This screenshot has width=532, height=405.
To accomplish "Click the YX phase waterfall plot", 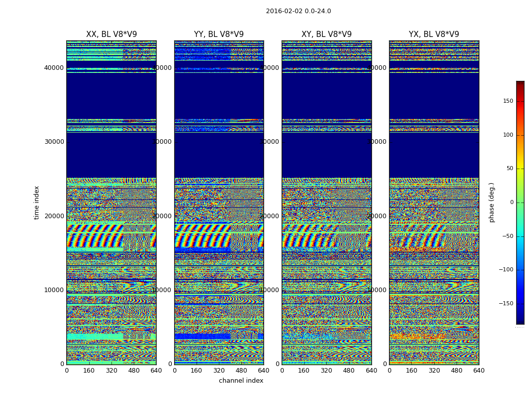I will tap(434, 202).
